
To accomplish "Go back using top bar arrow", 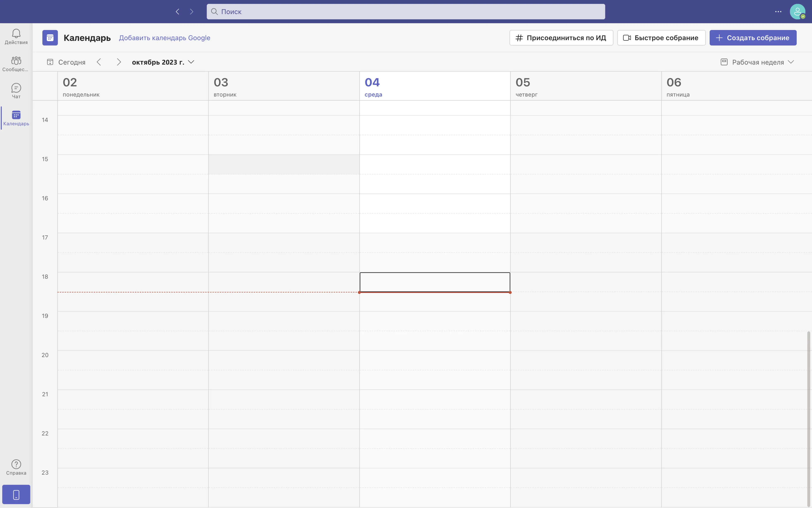I will [177, 12].
